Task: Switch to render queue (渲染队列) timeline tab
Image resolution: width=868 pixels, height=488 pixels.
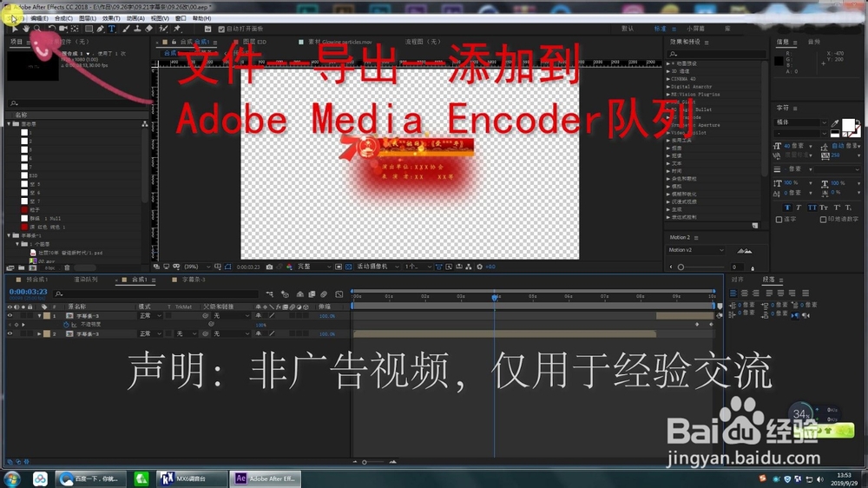Action: (x=86, y=280)
